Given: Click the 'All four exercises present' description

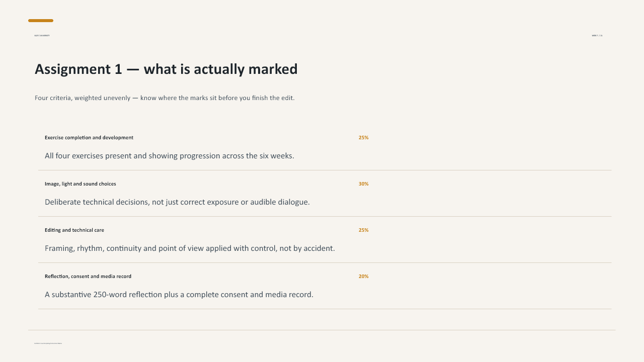Looking at the screenshot, I should point(170,156).
